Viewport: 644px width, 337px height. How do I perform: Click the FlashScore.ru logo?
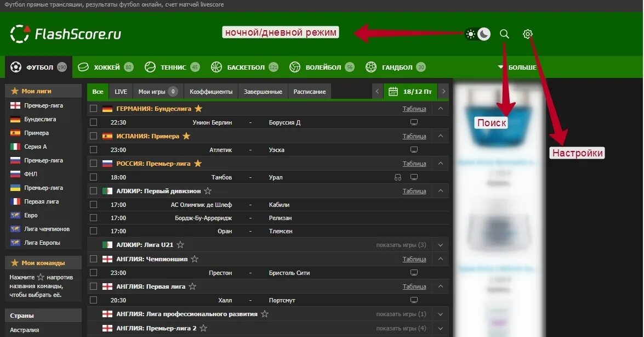(x=66, y=33)
